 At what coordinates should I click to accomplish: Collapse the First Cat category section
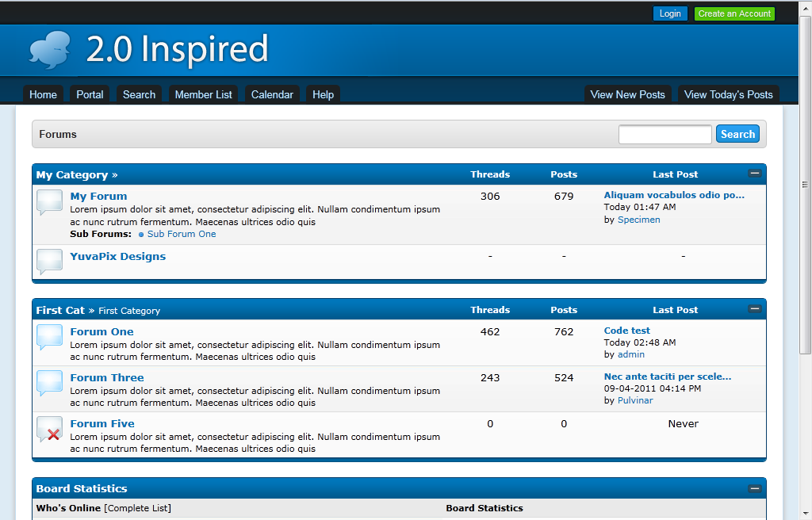point(754,309)
